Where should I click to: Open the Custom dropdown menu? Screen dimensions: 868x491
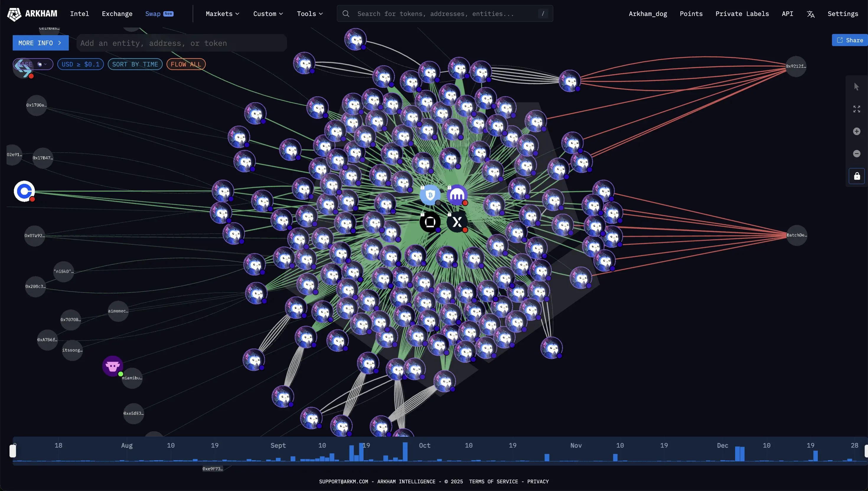pos(268,14)
